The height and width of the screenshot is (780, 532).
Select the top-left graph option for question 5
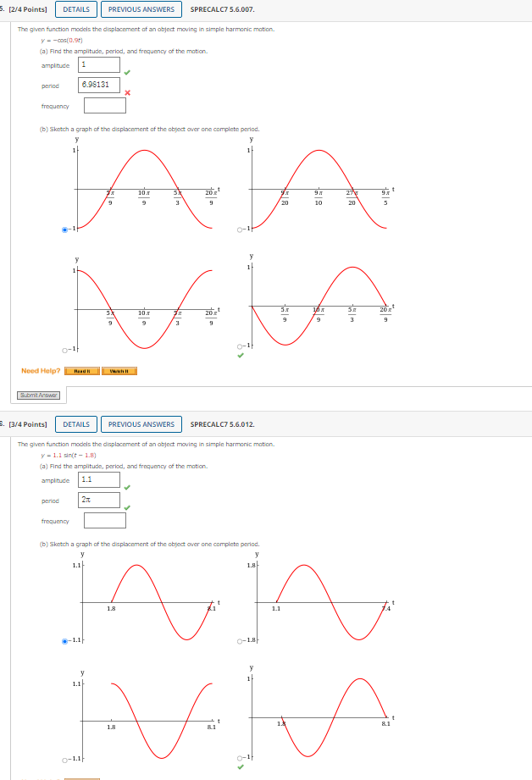pos(63,230)
